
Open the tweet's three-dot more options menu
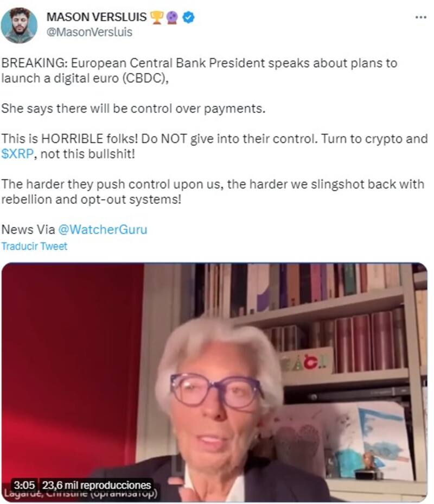[420, 17]
